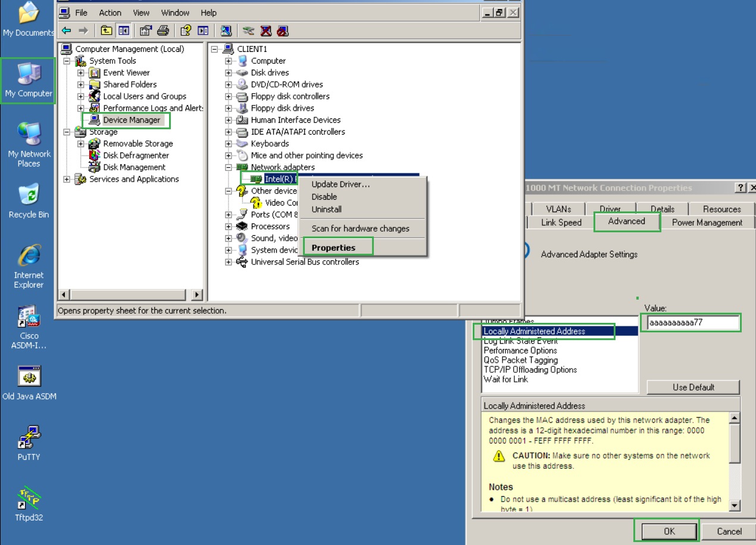Click the Help toolbar icon
This screenshot has width=756, height=545.
click(186, 30)
